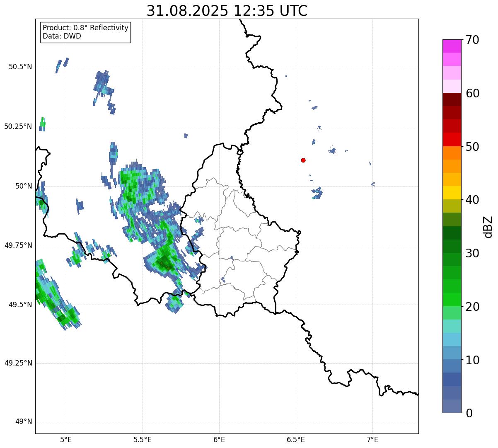498x448 pixels.
Task: Click the dBZ colorbar axis label
Action: pos(488,226)
